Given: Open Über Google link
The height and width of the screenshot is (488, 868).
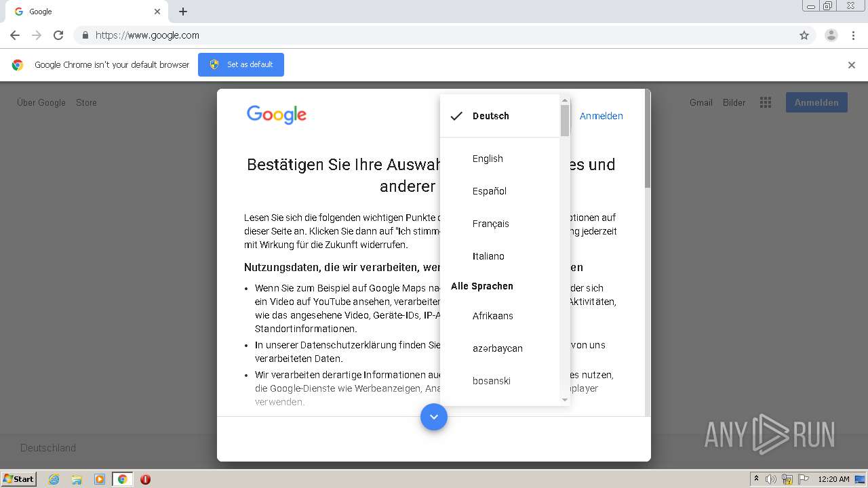Looking at the screenshot, I should pyautogui.click(x=41, y=102).
